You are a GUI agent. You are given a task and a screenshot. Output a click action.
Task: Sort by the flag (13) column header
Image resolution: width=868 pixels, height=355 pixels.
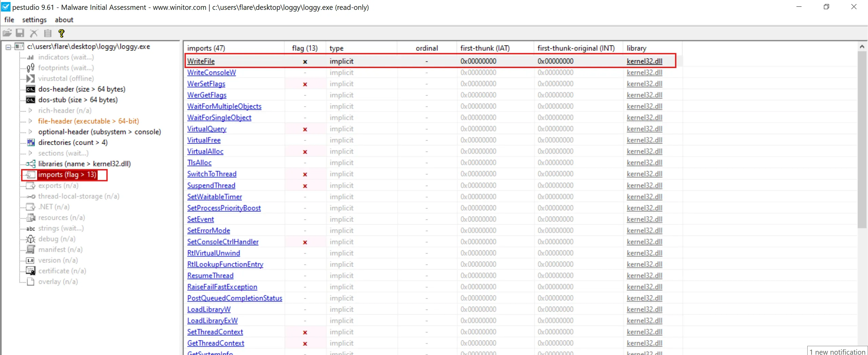pos(304,48)
